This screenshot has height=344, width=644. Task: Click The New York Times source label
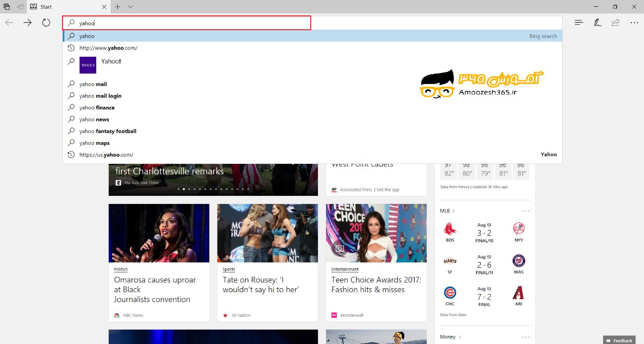(x=142, y=183)
